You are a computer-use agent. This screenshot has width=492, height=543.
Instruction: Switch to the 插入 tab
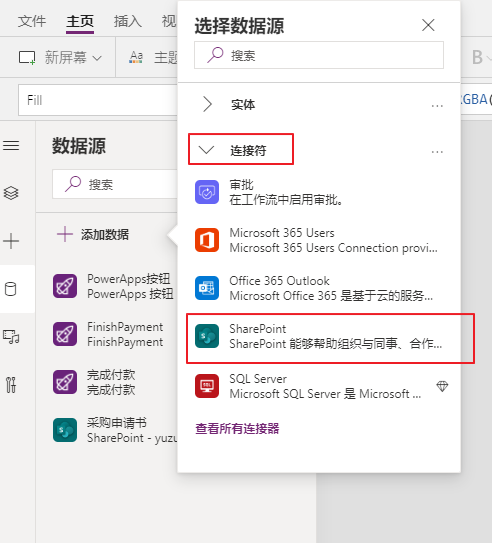(128, 21)
